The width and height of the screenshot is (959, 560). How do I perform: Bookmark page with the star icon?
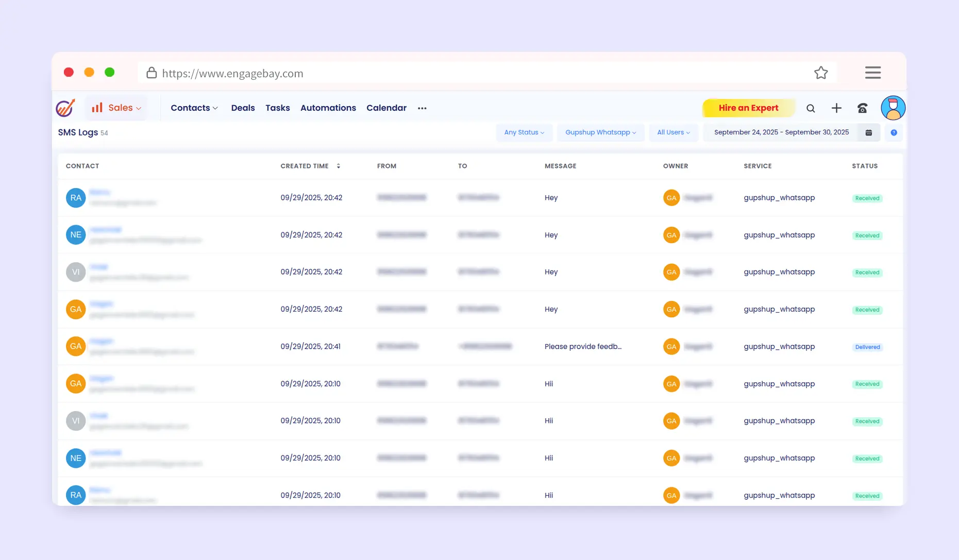coord(821,73)
